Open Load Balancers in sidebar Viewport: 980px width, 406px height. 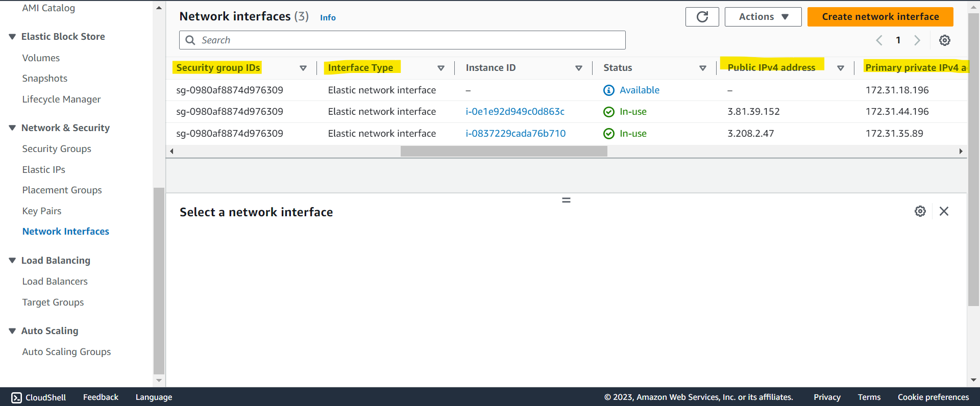click(55, 282)
